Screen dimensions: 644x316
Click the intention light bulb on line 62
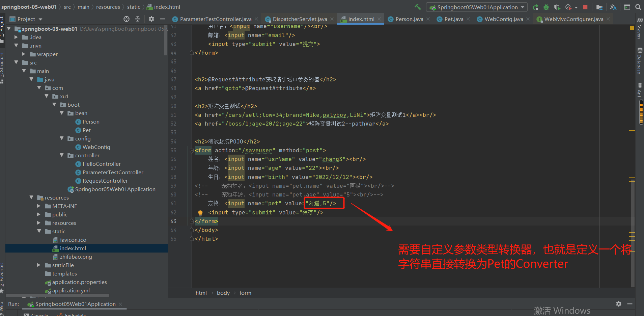[200, 213]
